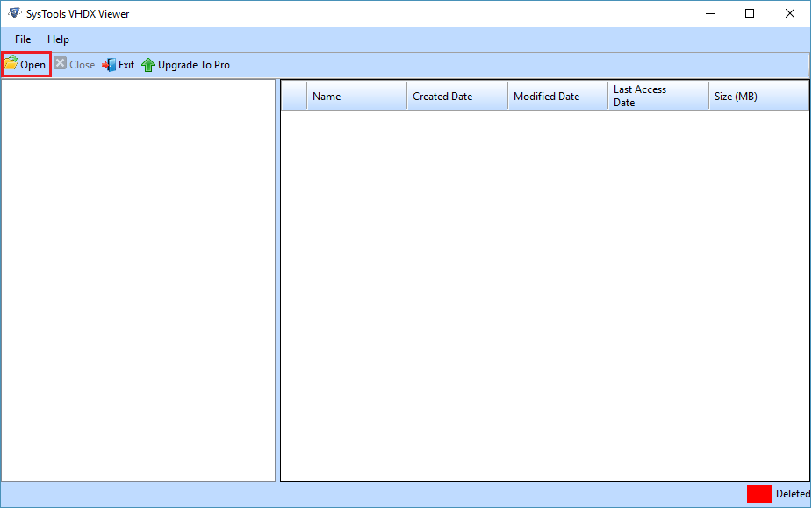Screen dimensions: 812x508
Task: Click the SysTools app logo in title bar
Action: [x=15, y=13]
